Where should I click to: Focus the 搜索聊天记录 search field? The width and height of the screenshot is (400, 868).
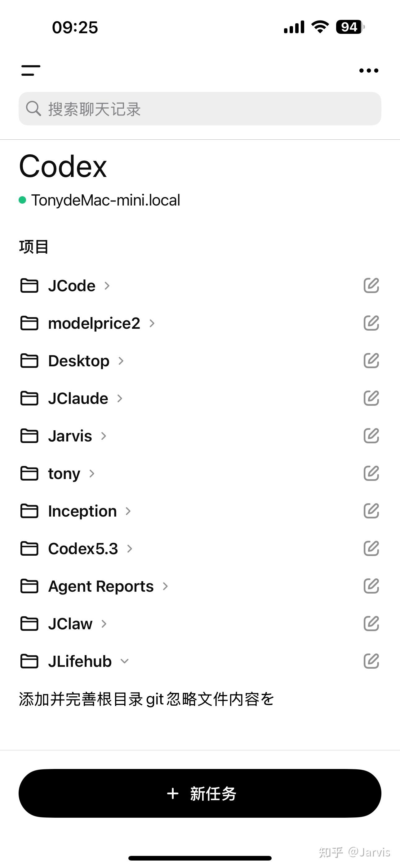pos(200,109)
